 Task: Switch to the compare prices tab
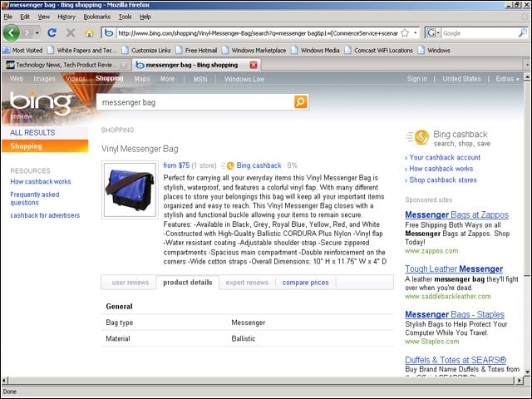(305, 283)
